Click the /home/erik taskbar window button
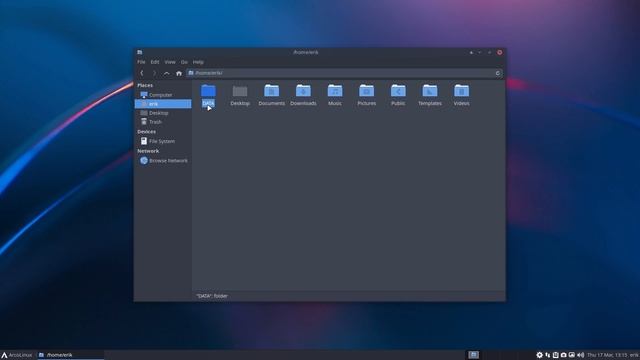The image size is (640, 360). click(70, 355)
